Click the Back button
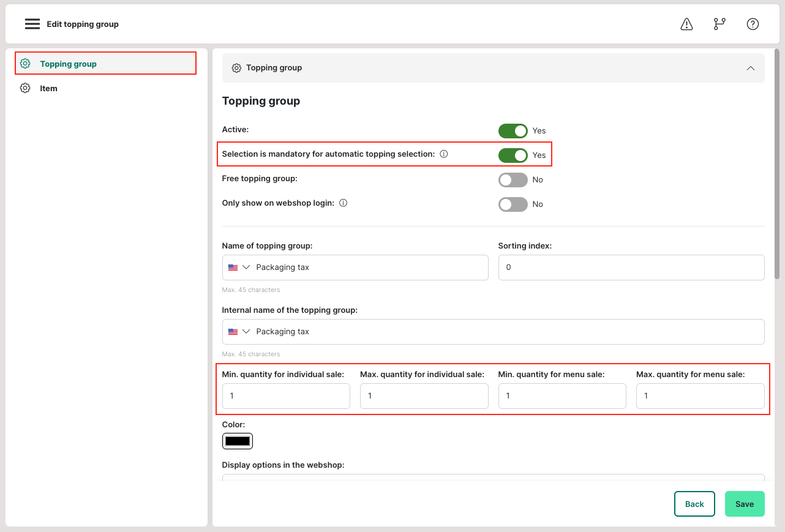The image size is (785, 532). pyautogui.click(x=694, y=504)
